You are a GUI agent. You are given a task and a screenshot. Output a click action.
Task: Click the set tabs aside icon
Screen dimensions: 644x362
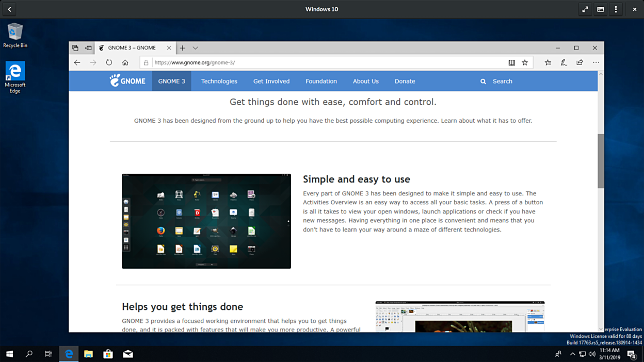pyautogui.click(x=88, y=48)
